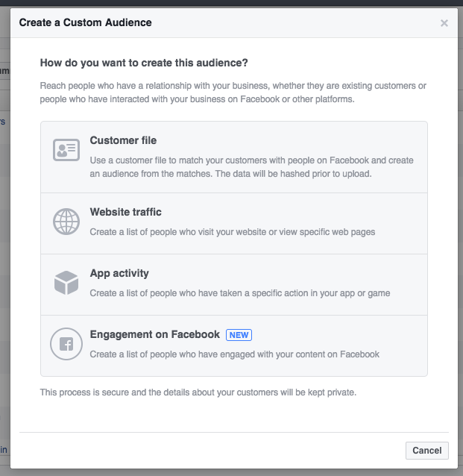Click the website visitors list description text
The width and height of the screenshot is (463, 476).
233,232
